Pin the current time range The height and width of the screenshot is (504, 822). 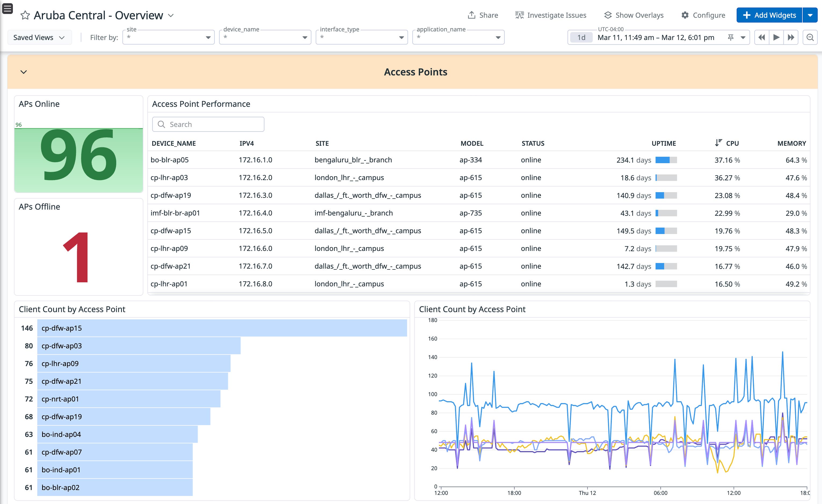tap(731, 37)
